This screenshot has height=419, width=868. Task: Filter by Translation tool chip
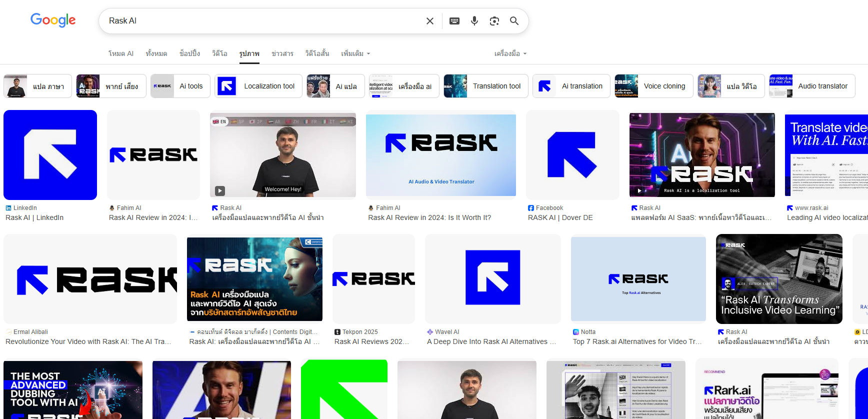(486, 86)
